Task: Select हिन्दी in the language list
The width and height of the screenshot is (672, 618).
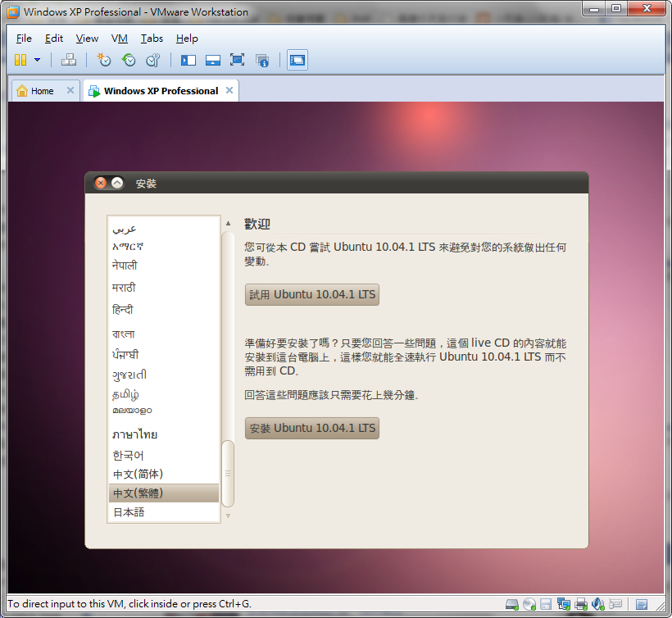Action: point(164,310)
